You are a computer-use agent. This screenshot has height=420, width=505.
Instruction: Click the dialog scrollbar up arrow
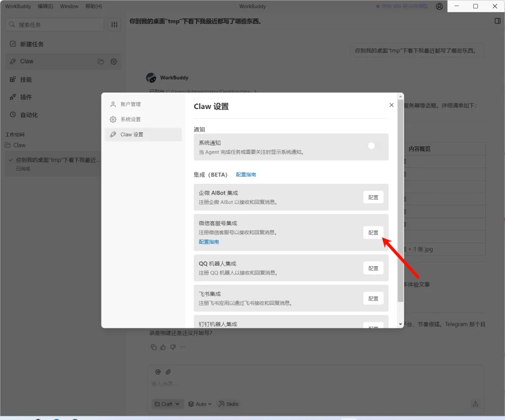click(x=400, y=96)
